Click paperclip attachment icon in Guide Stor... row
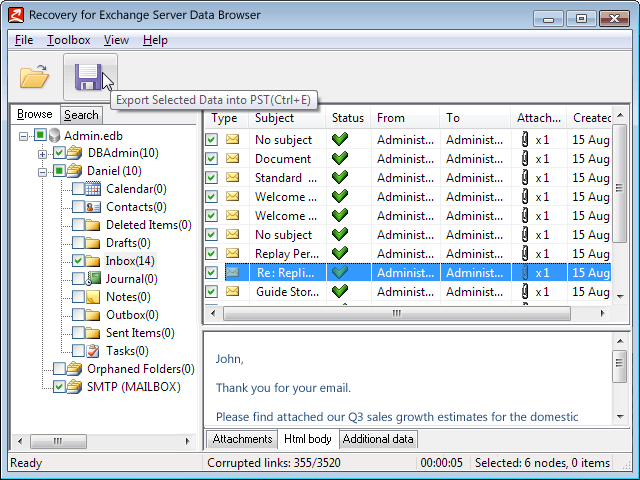This screenshot has height=480, width=640. click(525, 291)
